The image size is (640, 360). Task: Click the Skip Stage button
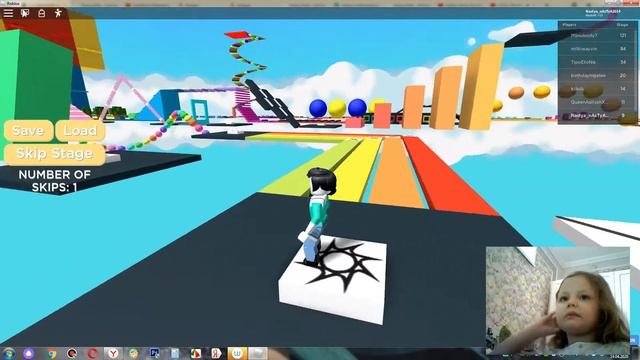[54, 154]
